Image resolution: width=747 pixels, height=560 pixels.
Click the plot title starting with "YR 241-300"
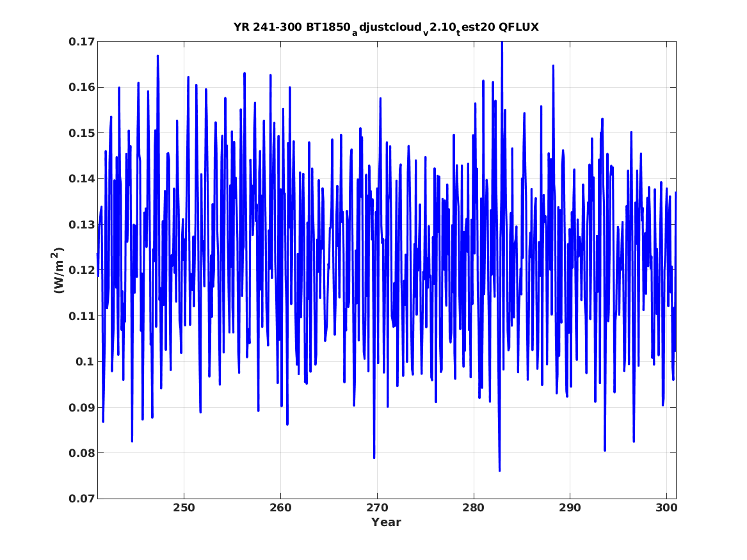click(386, 28)
